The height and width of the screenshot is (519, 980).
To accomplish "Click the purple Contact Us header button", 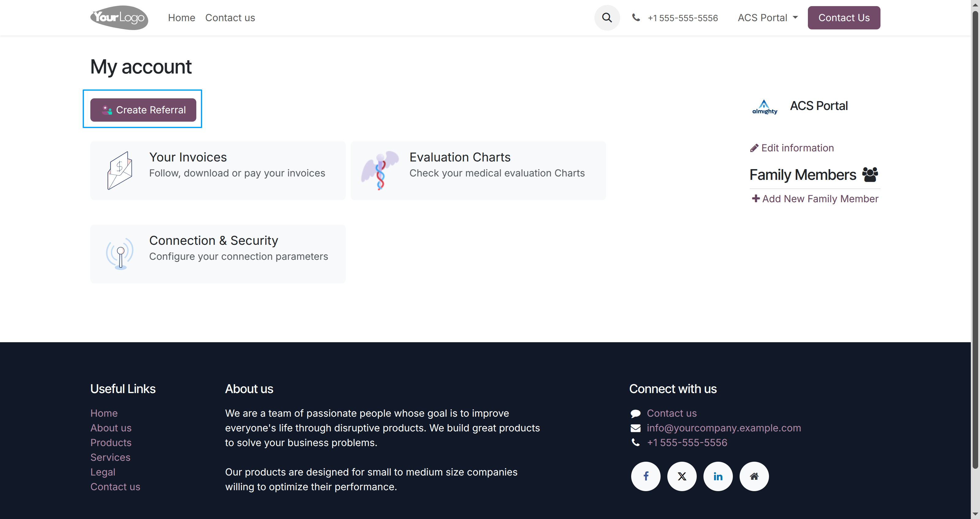I will tap(843, 18).
